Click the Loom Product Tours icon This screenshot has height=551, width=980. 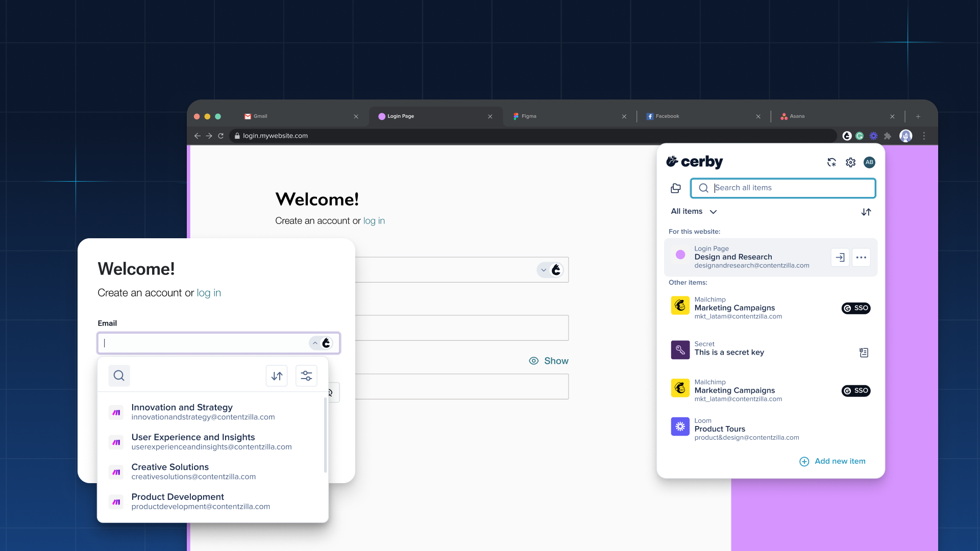click(x=680, y=427)
